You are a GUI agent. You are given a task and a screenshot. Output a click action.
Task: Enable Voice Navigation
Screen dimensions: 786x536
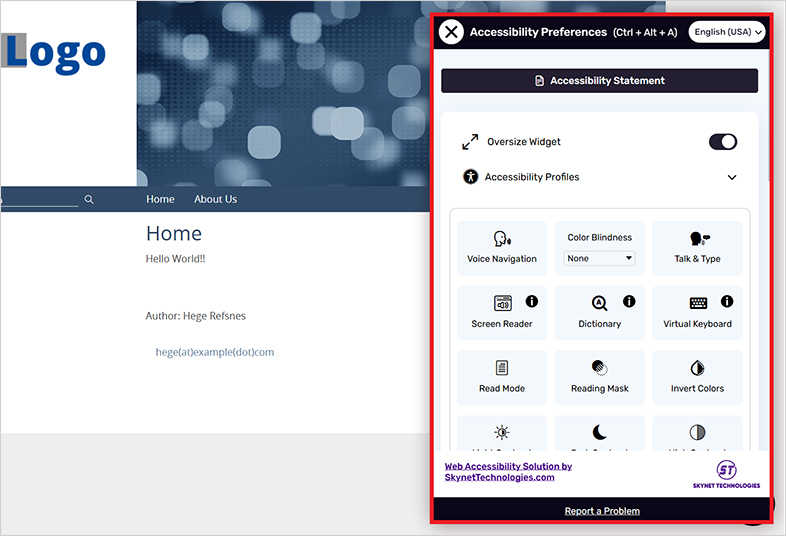click(x=502, y=248)
